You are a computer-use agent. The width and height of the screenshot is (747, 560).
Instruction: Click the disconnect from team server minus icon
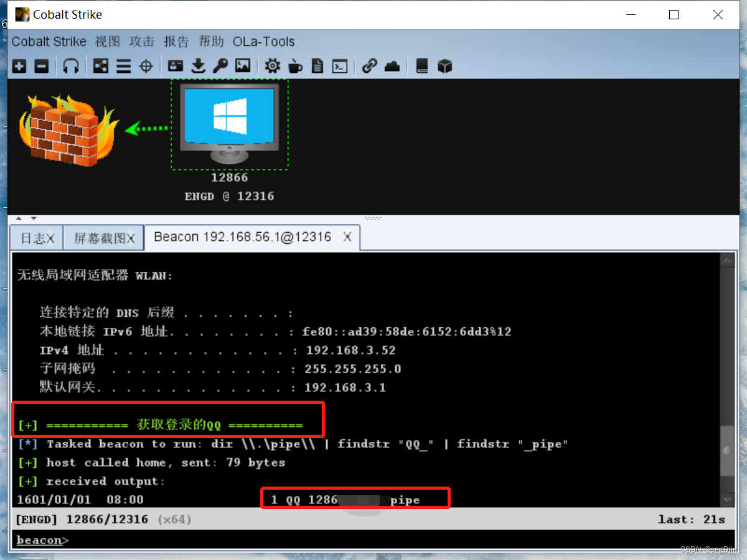tap(42, 66)
